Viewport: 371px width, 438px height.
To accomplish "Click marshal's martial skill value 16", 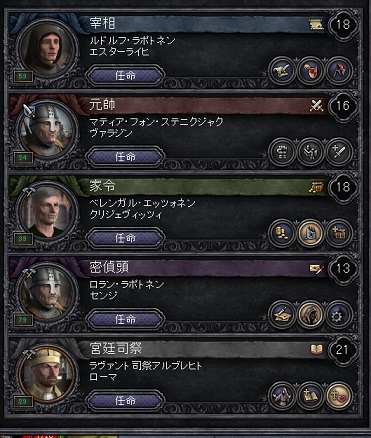I will [x=343, y=106].
